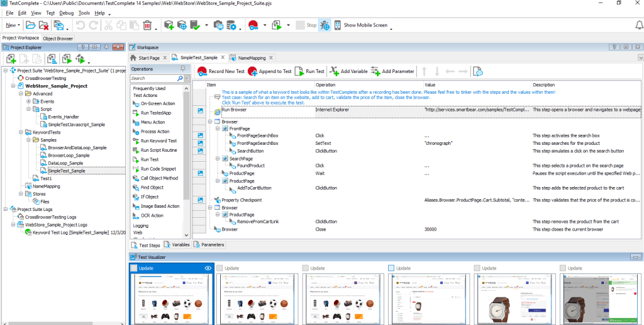
Task: Expand the Events node in project tree
Action: [28, 101]
